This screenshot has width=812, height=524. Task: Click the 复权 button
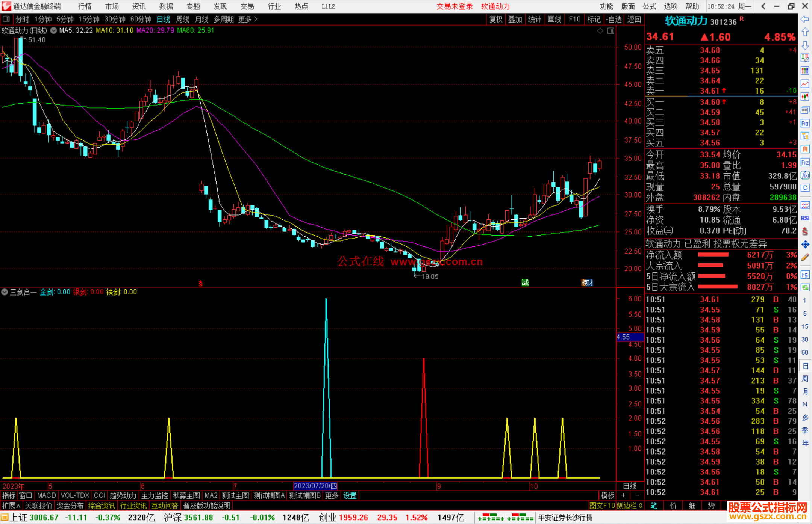click(x=496, y=19)
